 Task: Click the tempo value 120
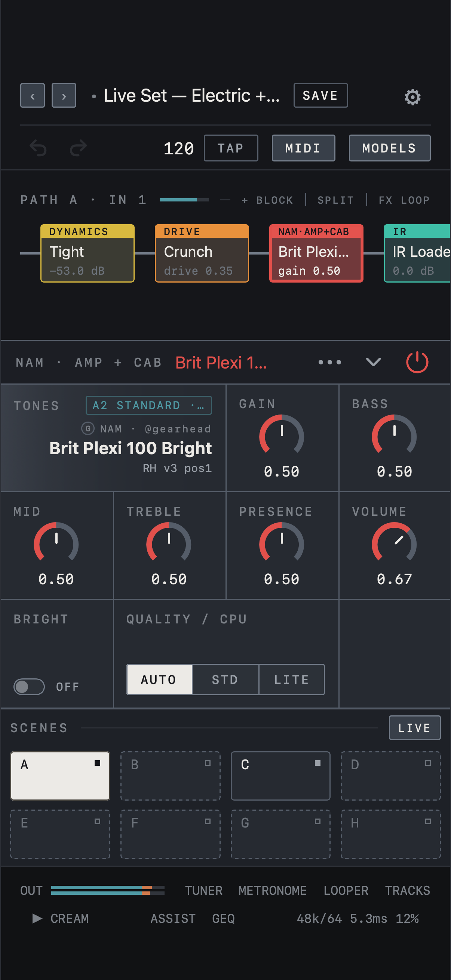tap(179, 148)
